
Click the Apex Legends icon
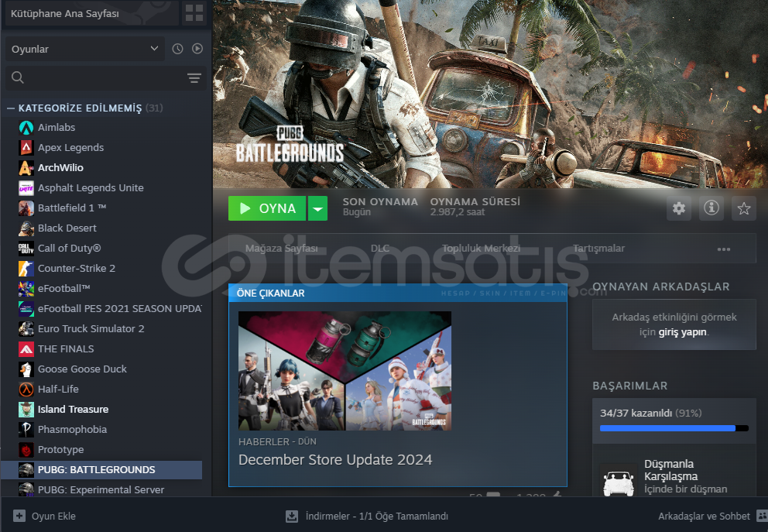tap(26, 147)
